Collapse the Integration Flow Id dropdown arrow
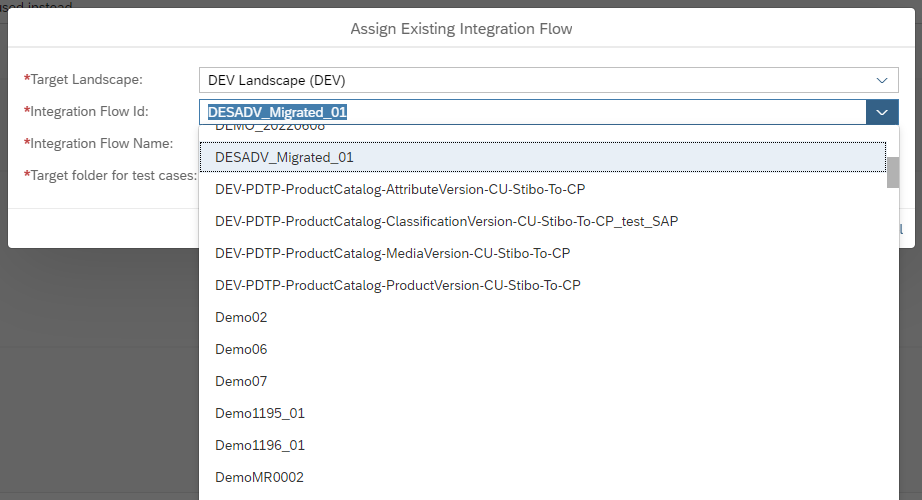Screen dimensions: 922x500 [x=881, y=112]
